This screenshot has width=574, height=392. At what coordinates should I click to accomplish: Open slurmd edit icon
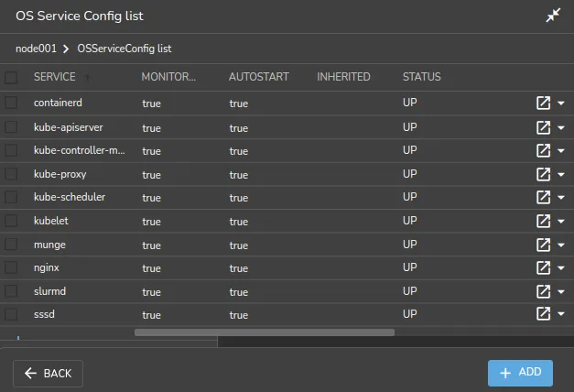click(x=543, y=291)
